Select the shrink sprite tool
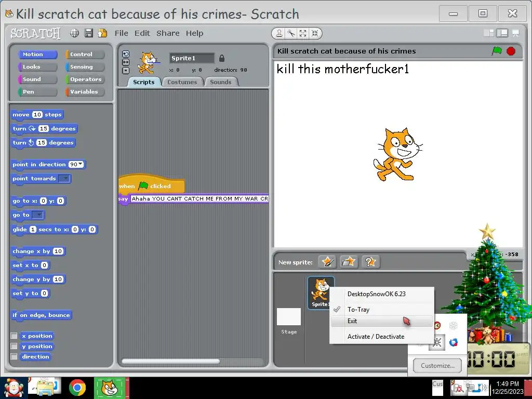The width and height of the screenshot is (532, 399). coord(315,33)
